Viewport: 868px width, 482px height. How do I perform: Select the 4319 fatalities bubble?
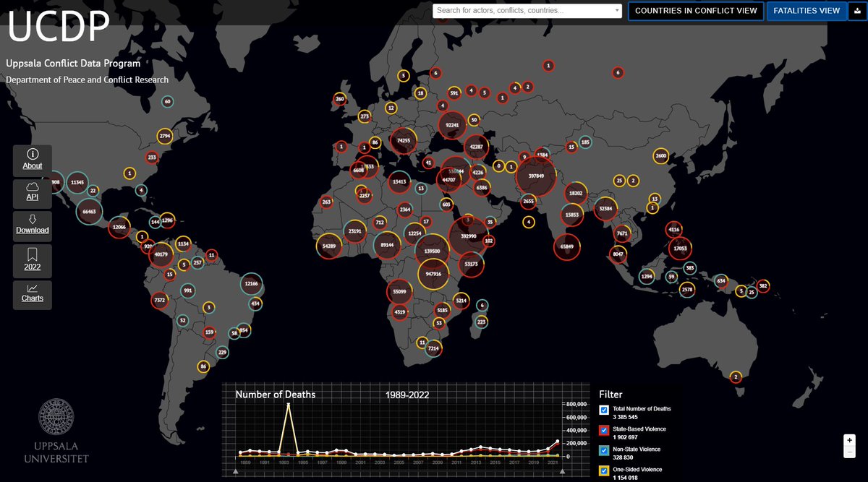399,312
